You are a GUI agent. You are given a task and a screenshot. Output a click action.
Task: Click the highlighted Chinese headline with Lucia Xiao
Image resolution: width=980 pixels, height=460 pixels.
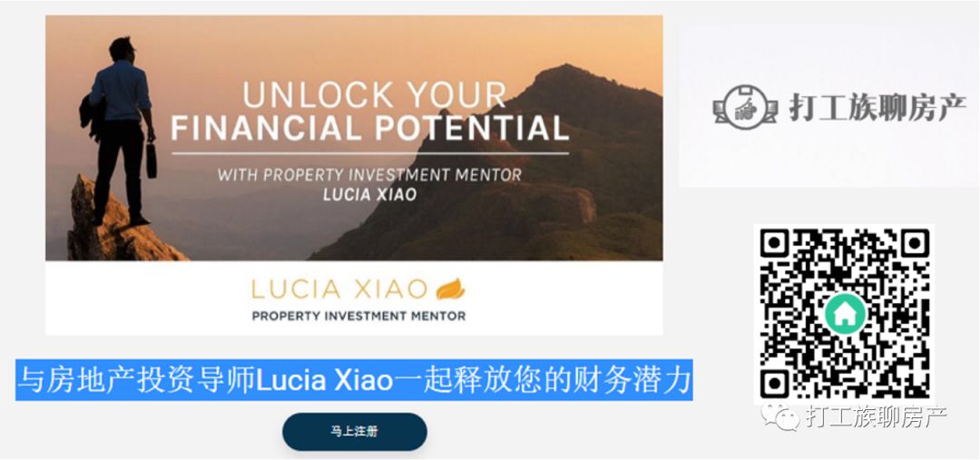354,380
